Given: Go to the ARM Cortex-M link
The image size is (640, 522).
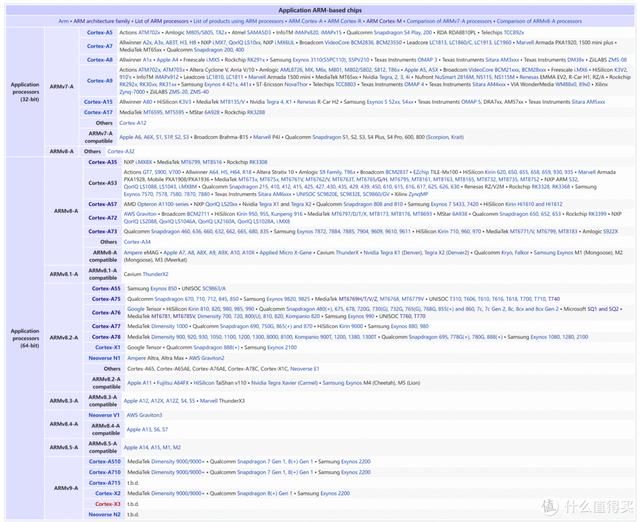Looking at the screenshot, I should 384,21.
